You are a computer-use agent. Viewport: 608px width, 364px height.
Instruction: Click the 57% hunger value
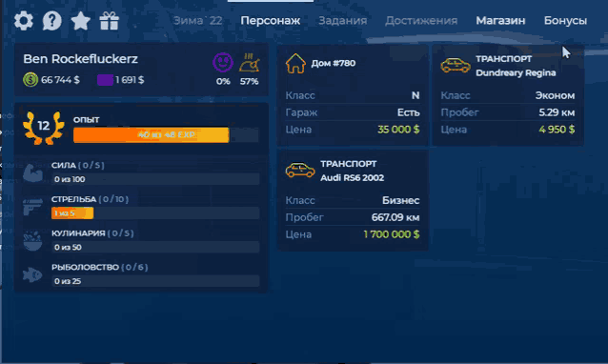point(250,81)
